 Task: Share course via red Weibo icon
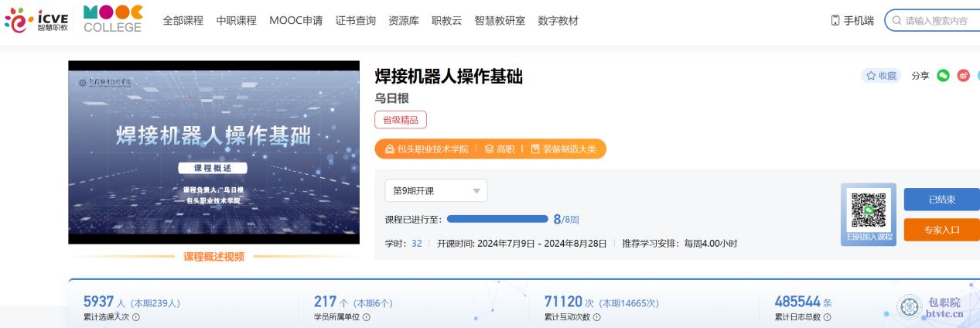coord(963,76)
